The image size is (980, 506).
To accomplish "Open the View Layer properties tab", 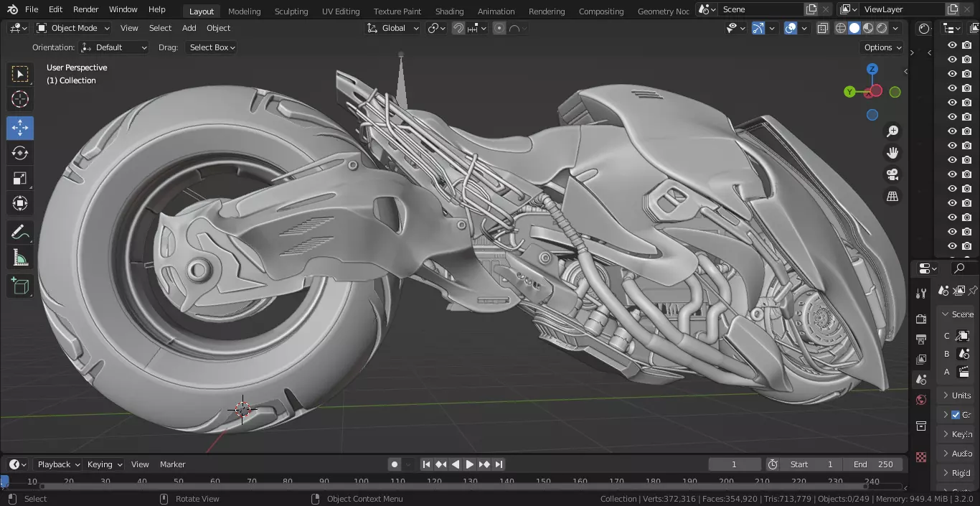I will coord(922,359).
